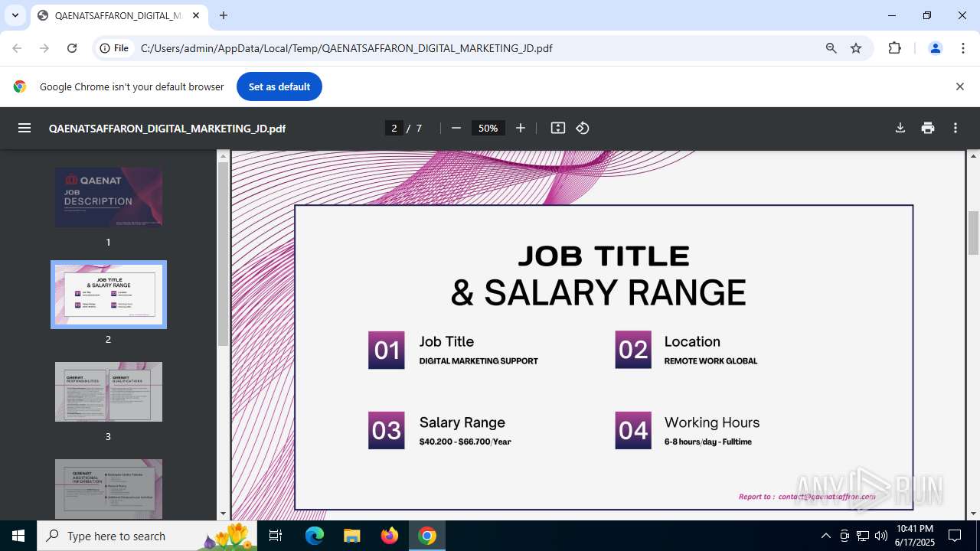
Task: Click the 50% zoom level field
Action: (488, 128)
